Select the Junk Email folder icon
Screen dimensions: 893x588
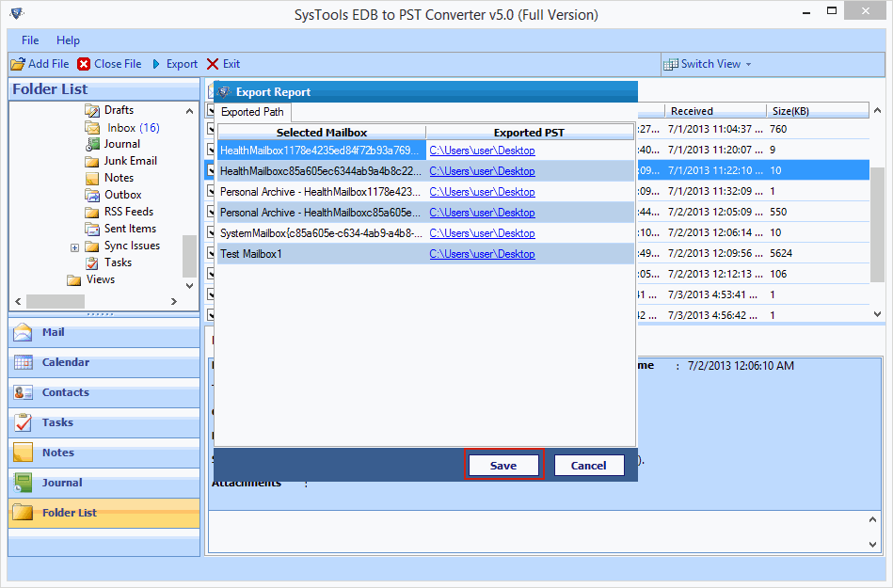91,161
